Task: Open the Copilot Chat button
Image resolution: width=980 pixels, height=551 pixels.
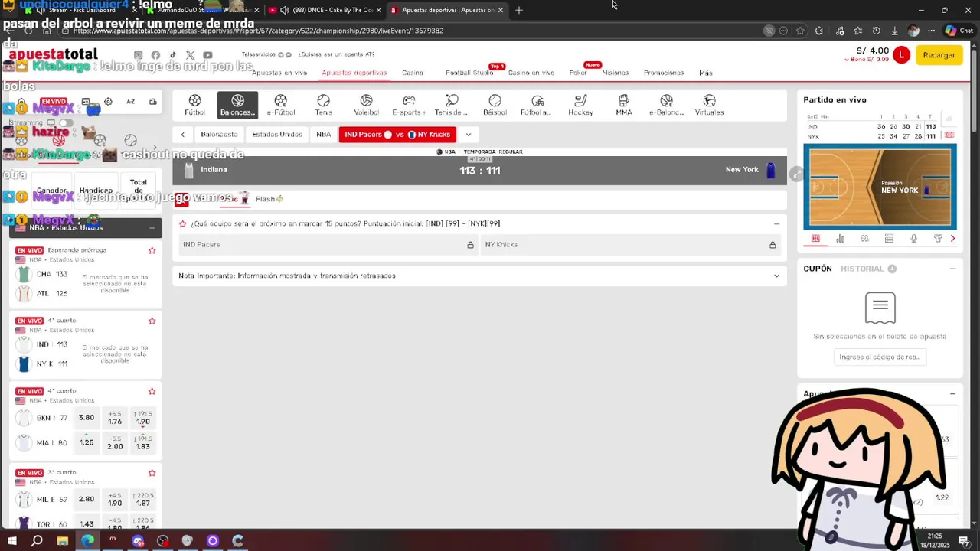Action: pyautogui.click(x=961, y=31)
